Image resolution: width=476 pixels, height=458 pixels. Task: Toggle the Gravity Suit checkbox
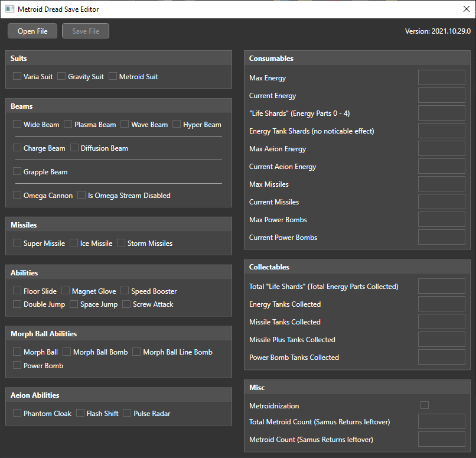click(x=61, y=76)
